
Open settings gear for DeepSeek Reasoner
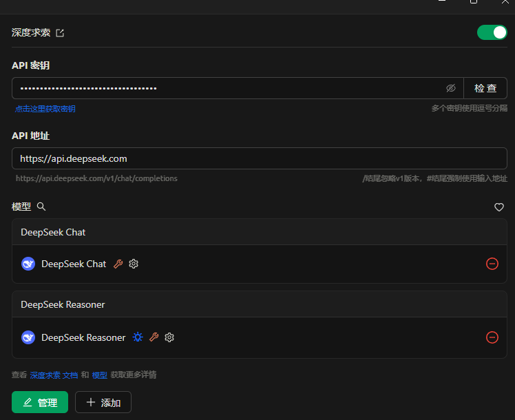(169, 337)
